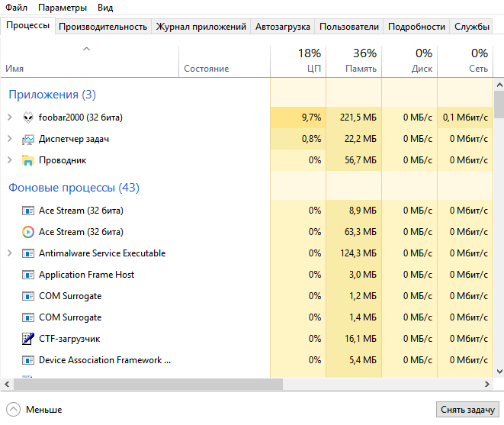Click the Application Frame Host icon
The width and height of the screenshot is (504, 425).
coord(28,275)
